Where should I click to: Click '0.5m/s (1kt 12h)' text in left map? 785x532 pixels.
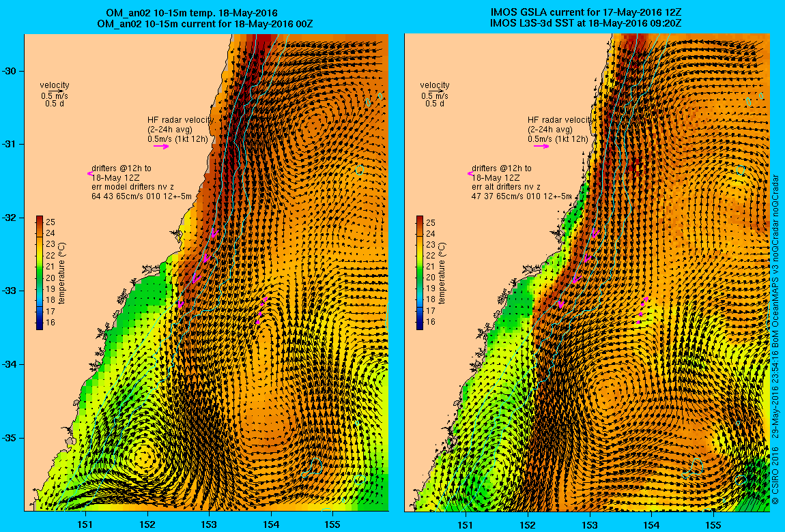(x=177, y=139)
